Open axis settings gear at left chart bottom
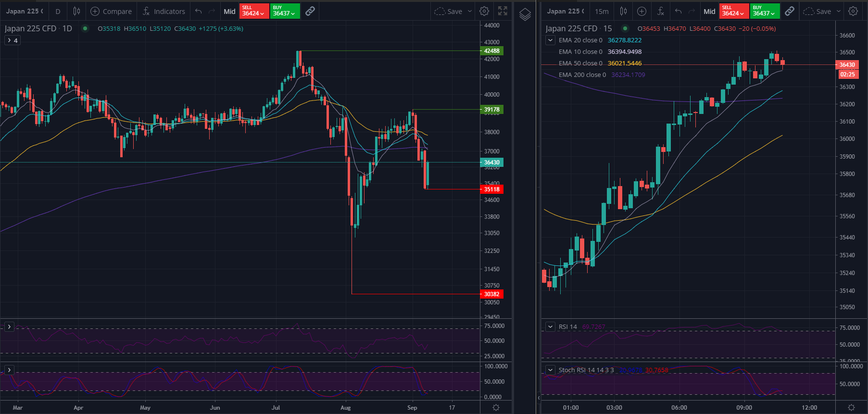The height and width of the screenshot is (414, 868). click(x=496, y=407)
